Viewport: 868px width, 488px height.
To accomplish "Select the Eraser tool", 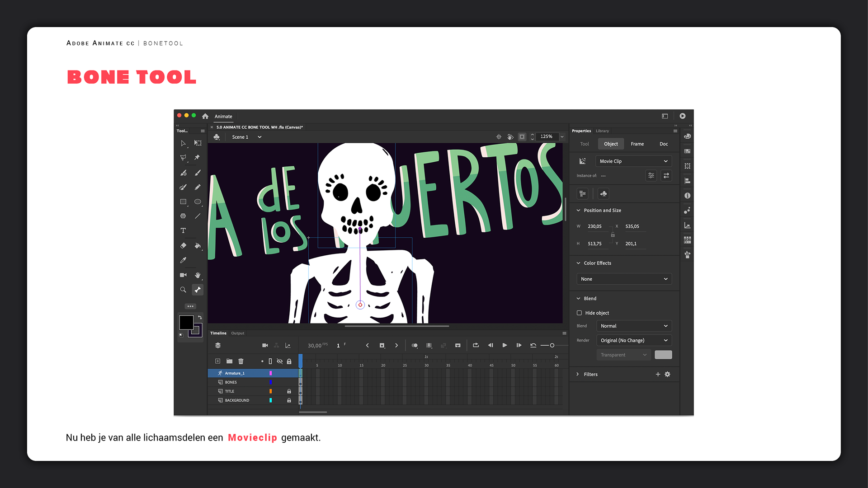I will pos(183,245).
